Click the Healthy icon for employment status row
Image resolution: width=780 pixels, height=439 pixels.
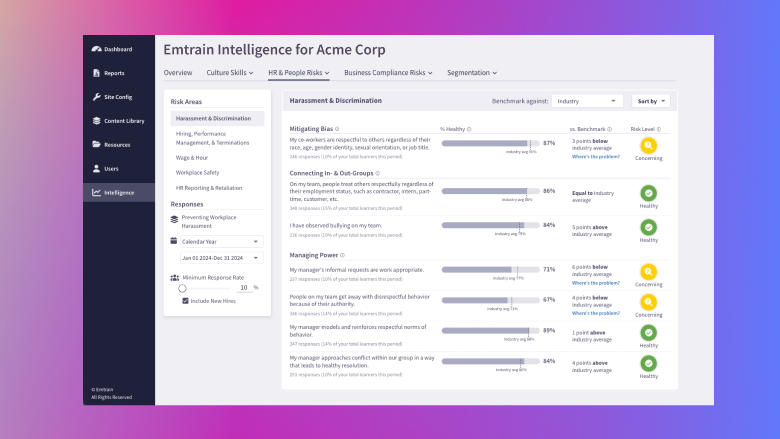click(x=648, y=193)
